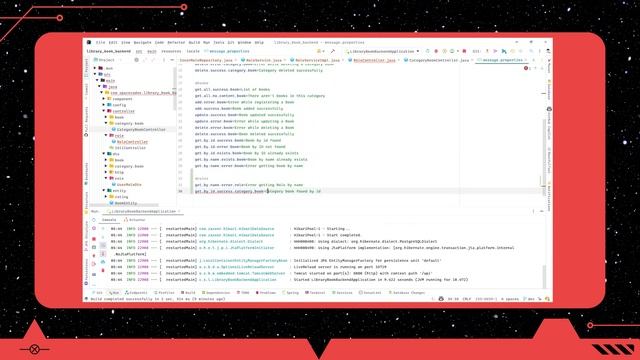Click the rerun application icon in toolbar

[427, 51]
